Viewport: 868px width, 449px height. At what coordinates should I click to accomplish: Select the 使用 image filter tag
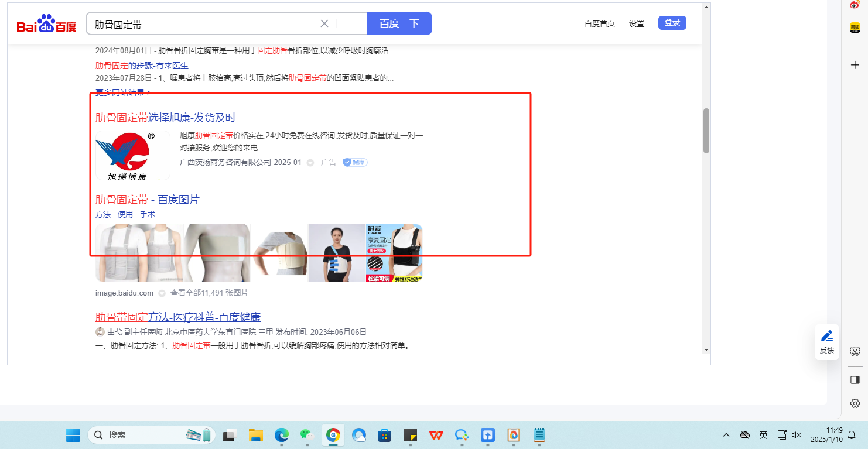(x=125, y=214)
